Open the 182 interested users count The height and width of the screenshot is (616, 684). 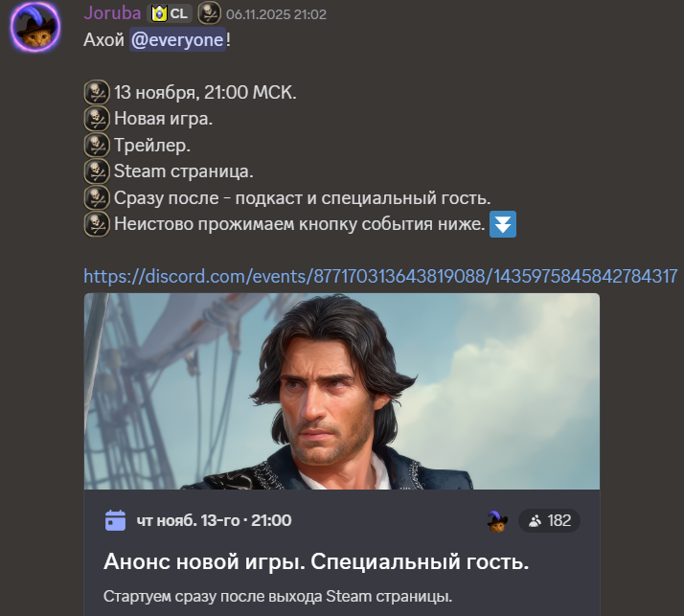coord(549,520)
